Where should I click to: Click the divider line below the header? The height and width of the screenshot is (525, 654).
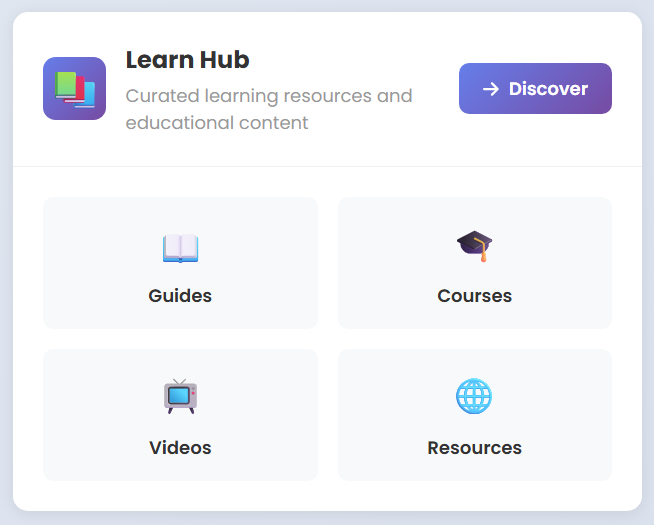[327, 166]
